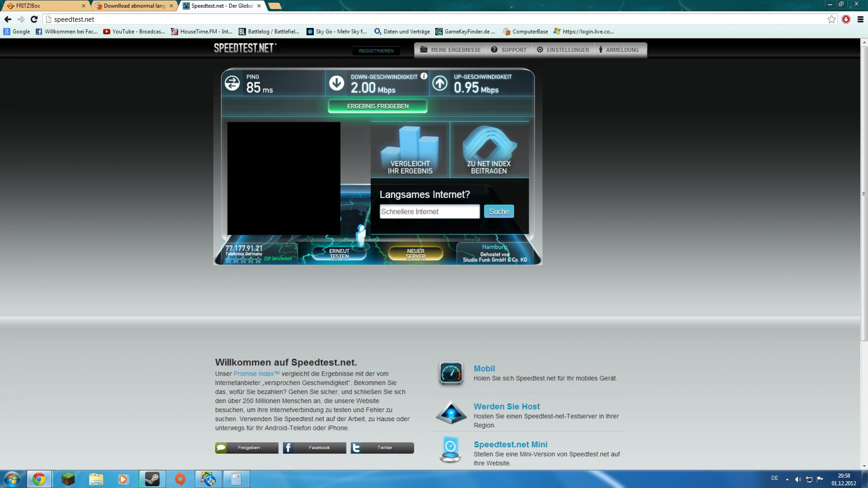This screenshot has height=488, width=868.
Task: Click the ping arrows icon
Action: (x=232, y=83)
